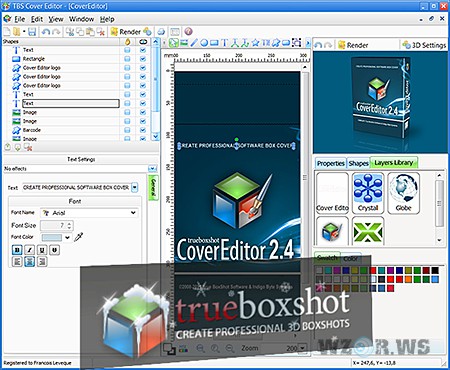The height and width of the screenshot is (370, 450).
Task: Click the Save floppy disk icon
Action: [32, 32]
